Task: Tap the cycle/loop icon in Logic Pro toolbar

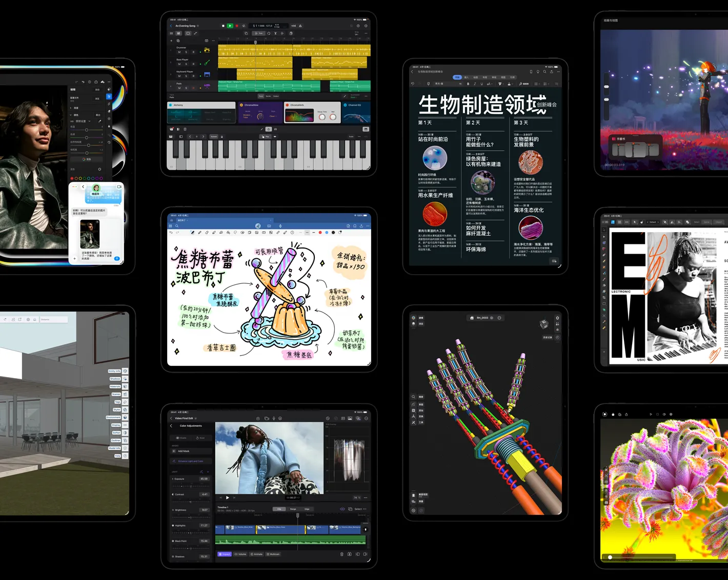Action: click(244, 26)
